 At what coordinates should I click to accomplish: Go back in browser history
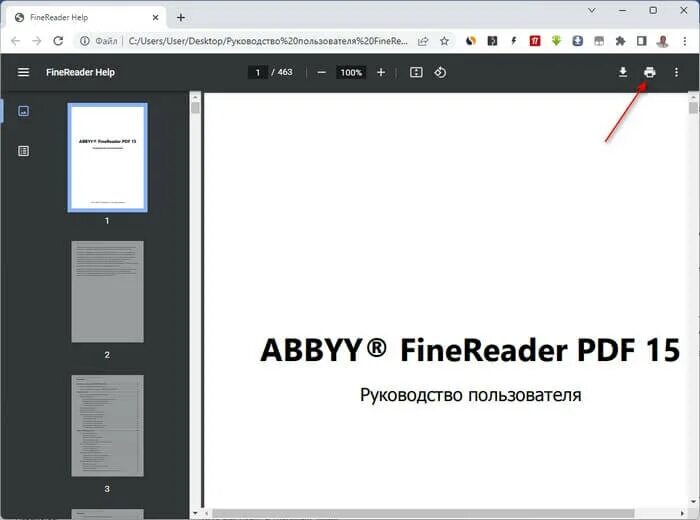pos(15,41)
